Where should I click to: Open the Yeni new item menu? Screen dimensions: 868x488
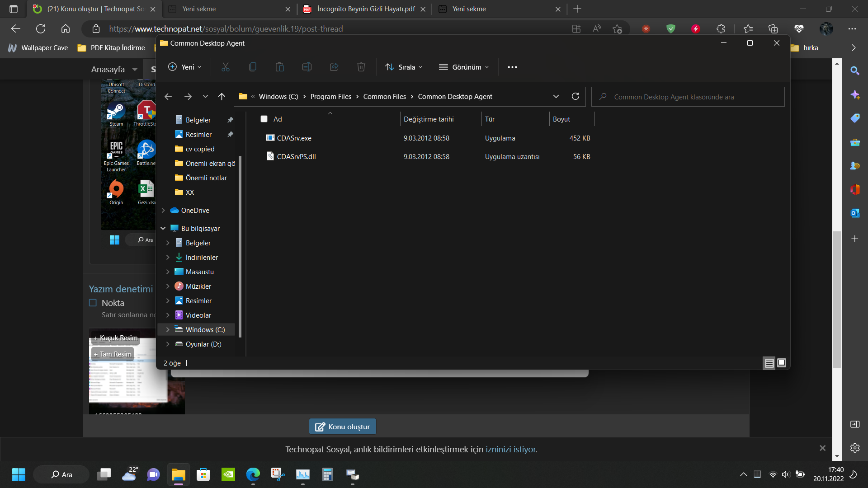184,67
